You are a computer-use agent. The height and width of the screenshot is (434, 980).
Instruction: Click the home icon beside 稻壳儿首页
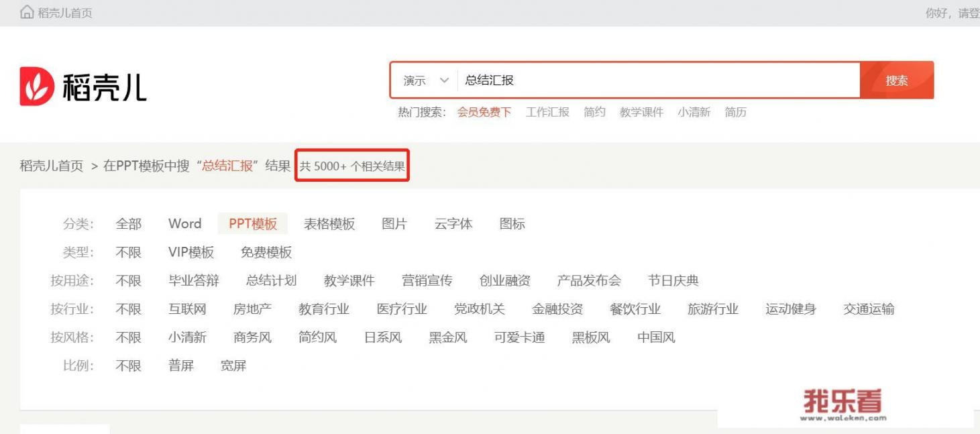pyautogui.click(x=27, y=12)
